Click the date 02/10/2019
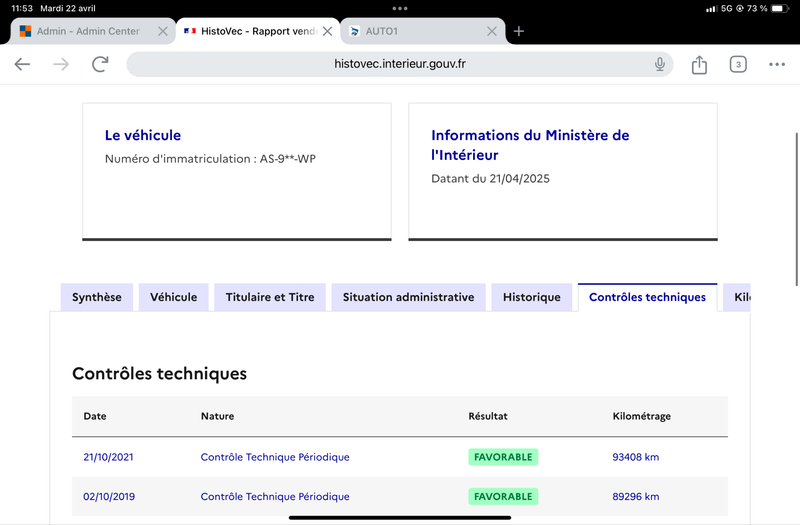Screen dimensions: 800x525 pyautogui.click(x=109, y=496)
